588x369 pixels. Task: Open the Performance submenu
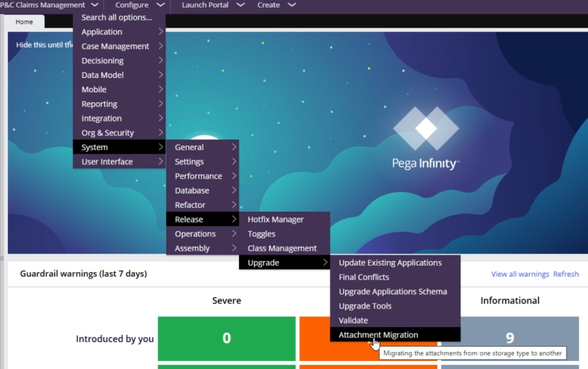click(x=203, y=176)
